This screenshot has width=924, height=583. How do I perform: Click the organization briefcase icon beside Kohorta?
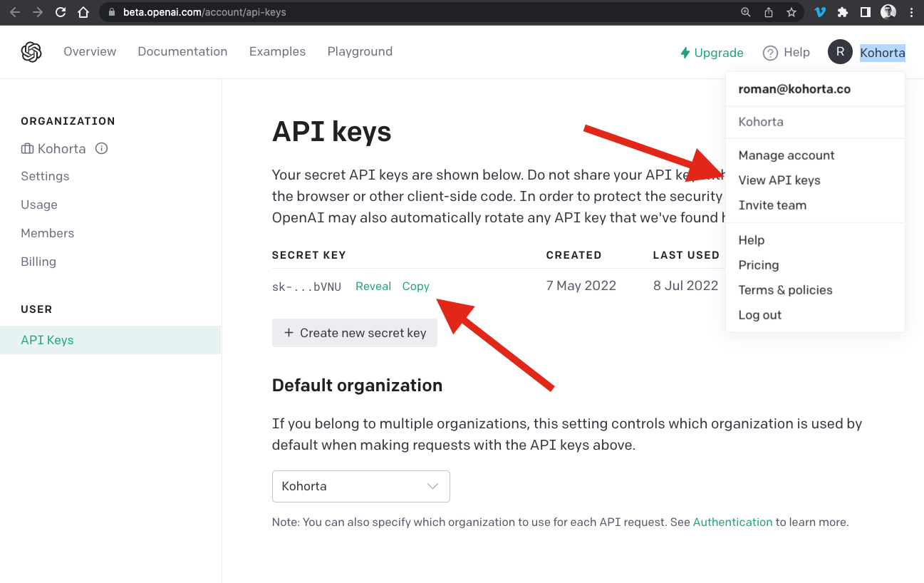(26, 148)
